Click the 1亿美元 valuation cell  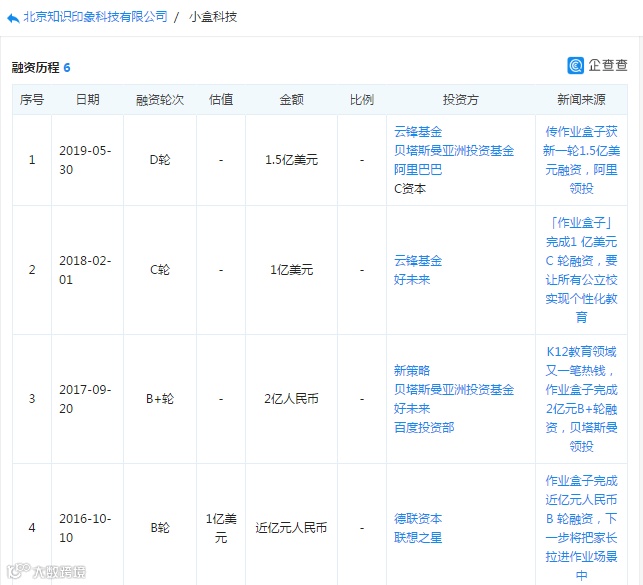(221, 528)
